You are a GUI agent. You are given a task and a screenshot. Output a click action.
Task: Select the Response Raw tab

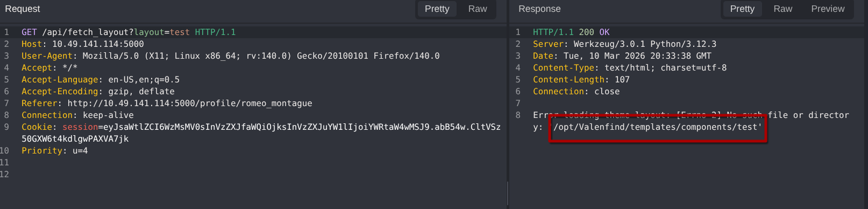[782, 9]
